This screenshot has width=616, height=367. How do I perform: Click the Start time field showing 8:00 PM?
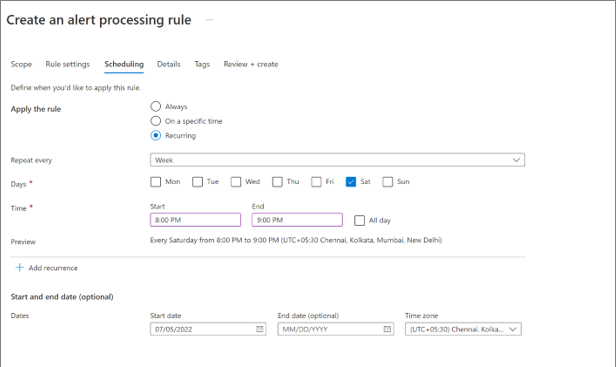(195, 220)
